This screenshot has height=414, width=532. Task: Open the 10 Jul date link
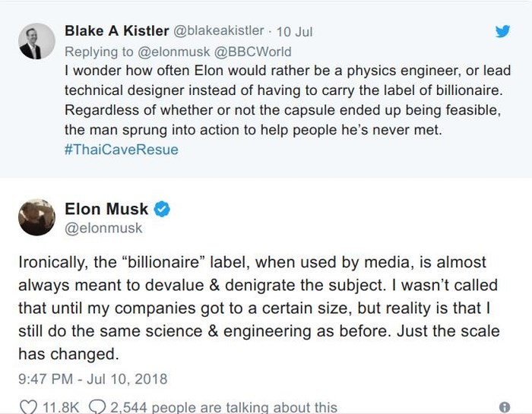pos(294,31)
